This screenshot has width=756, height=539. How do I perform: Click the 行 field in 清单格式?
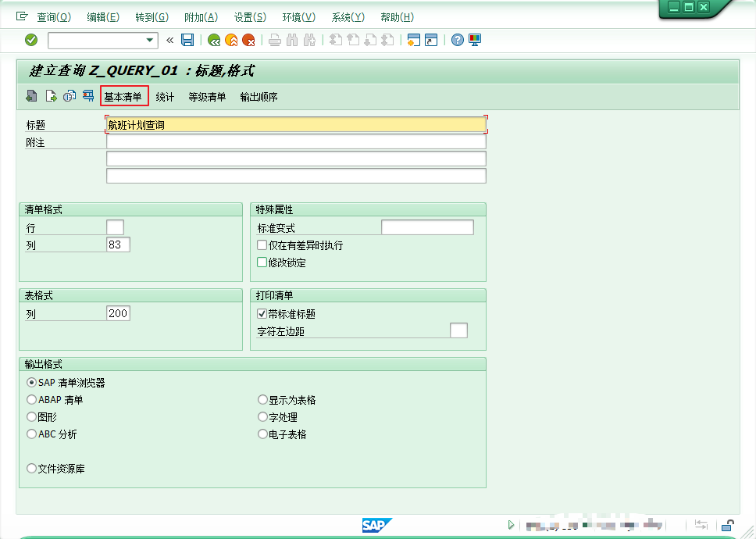pyautogui.click(x=116, y=227)
